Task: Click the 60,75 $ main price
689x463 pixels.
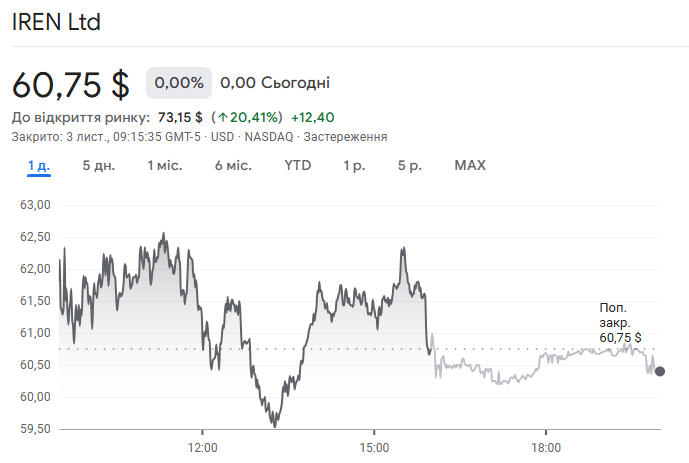Action: (x=71, y=84)
